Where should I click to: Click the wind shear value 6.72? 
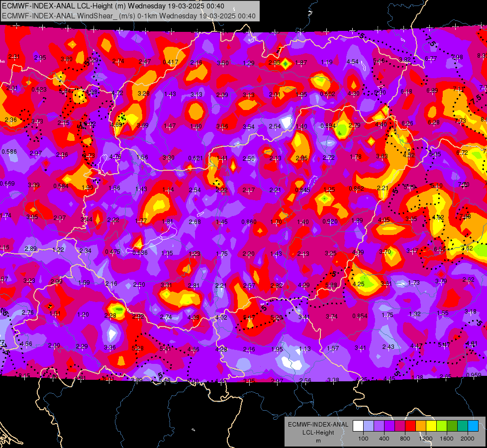coord(462,153)
